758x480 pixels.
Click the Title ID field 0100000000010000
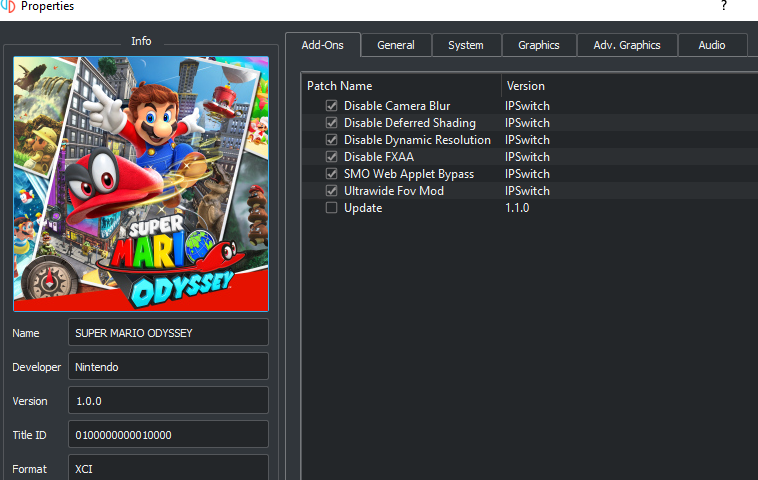click(x=168, y=435)
